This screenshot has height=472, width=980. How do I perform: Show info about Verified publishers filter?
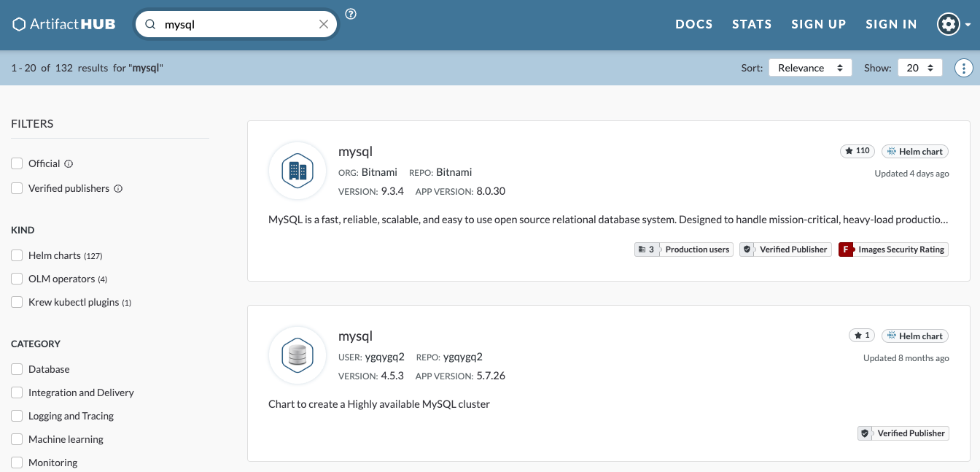coord(118,189)
